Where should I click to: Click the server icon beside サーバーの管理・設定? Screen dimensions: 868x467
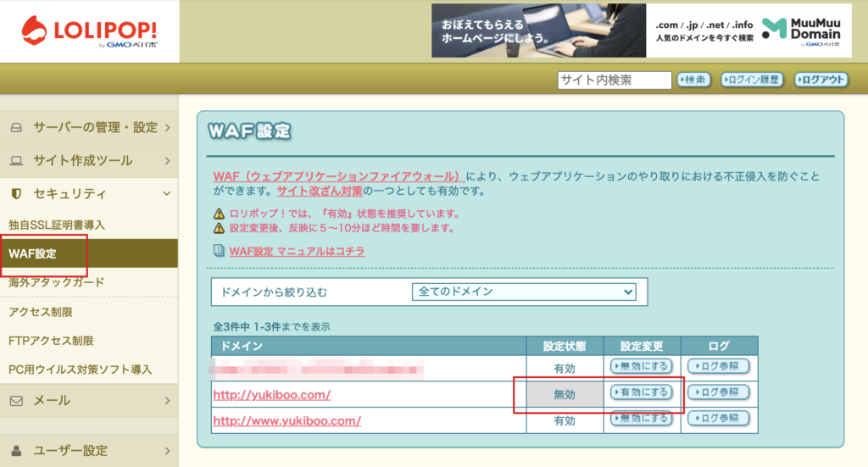tap(16, 127)
